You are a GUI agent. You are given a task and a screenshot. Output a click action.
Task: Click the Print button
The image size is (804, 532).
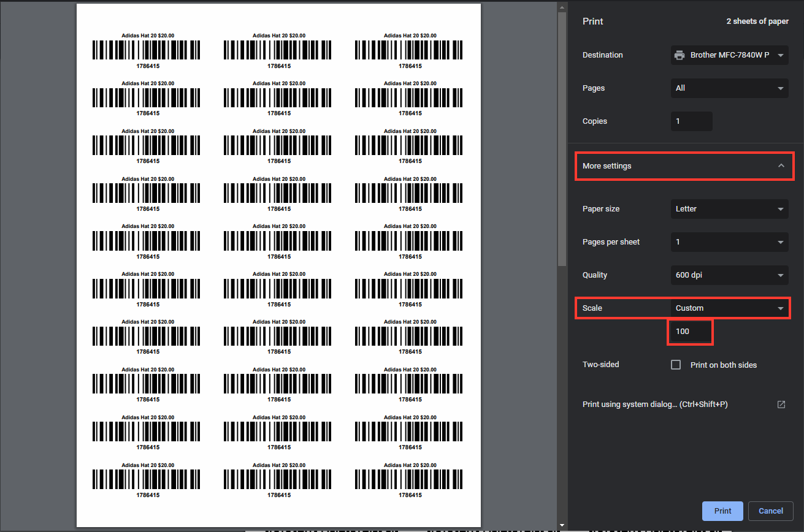point(722,511)
